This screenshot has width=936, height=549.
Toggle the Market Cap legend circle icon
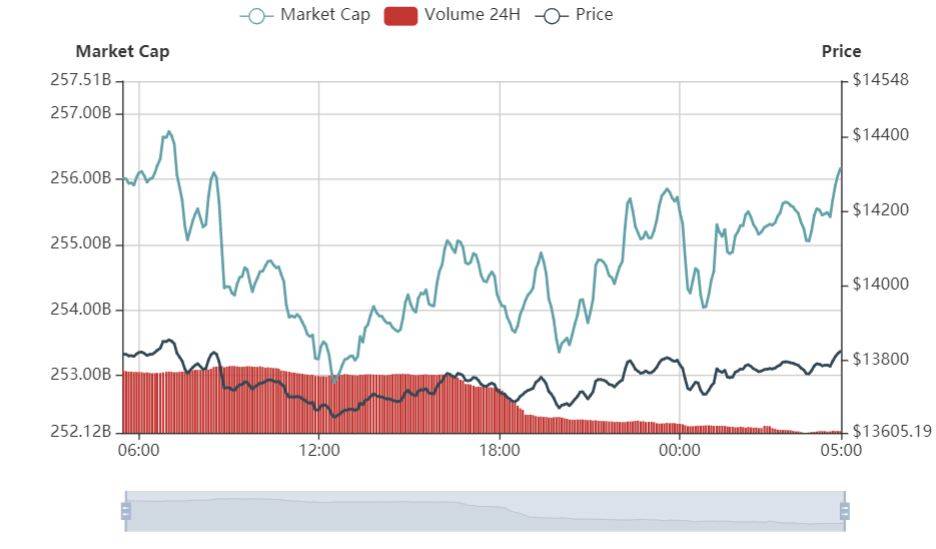[257, 16]
